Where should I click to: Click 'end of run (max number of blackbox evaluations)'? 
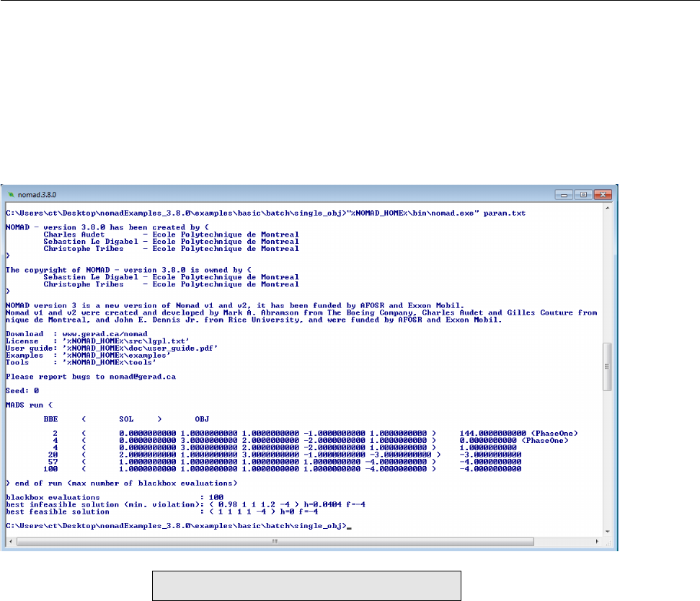[x=121, y=483]
